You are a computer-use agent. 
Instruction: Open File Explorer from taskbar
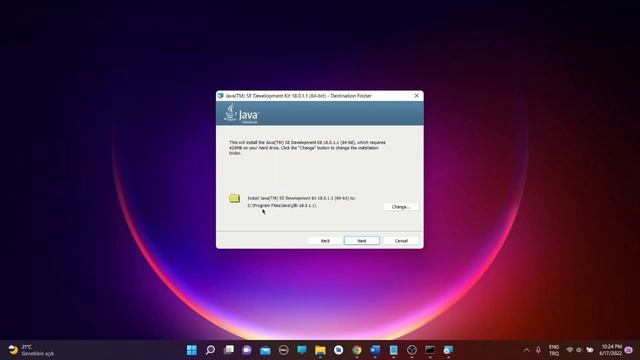320,350
